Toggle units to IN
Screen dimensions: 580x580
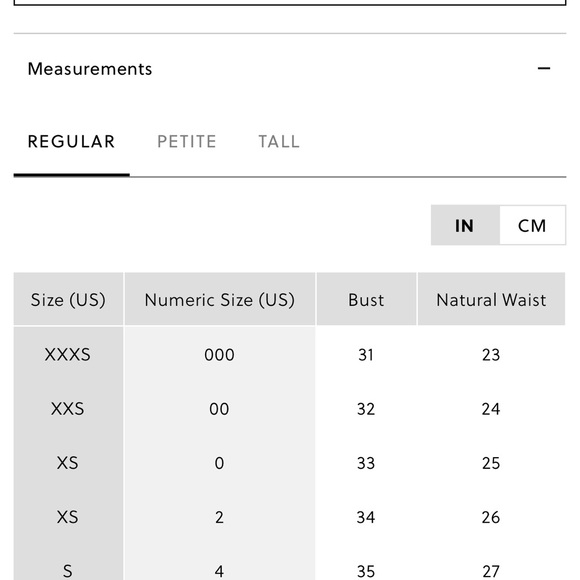tap(465, 225)
